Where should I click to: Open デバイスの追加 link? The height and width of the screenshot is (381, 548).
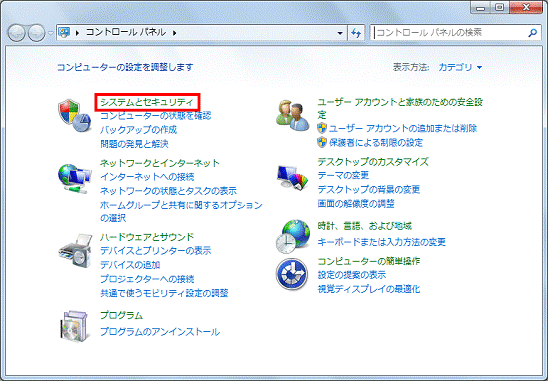130,265
